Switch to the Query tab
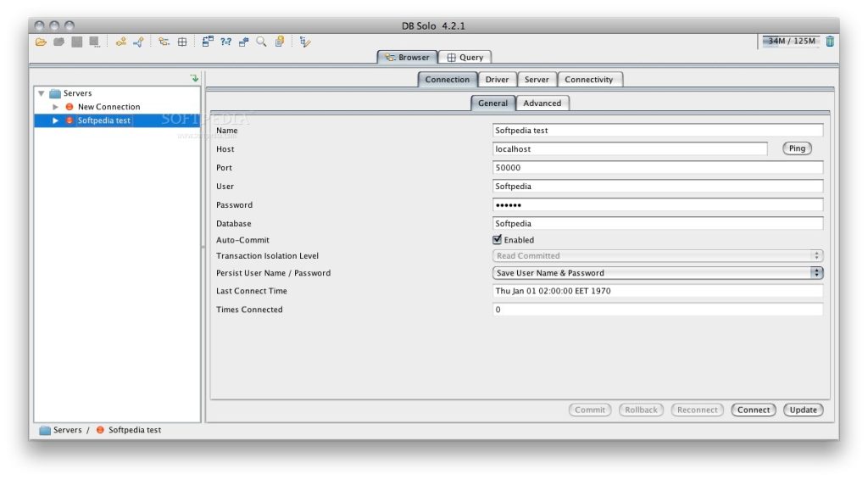The image size is (868, 480). [465, 58]
